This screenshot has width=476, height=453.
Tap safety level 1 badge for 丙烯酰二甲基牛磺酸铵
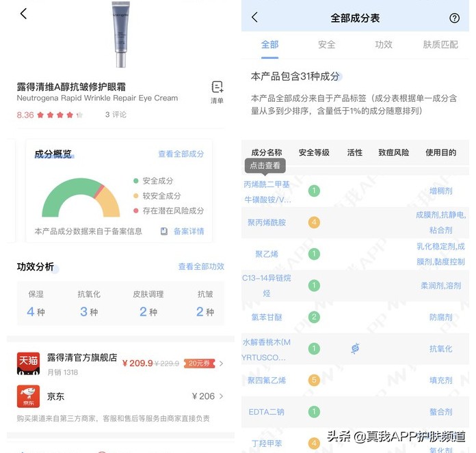point(314,191)
